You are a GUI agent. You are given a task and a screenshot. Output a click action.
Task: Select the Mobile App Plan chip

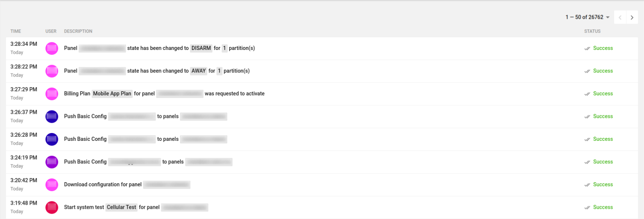[x=112, y=93]
